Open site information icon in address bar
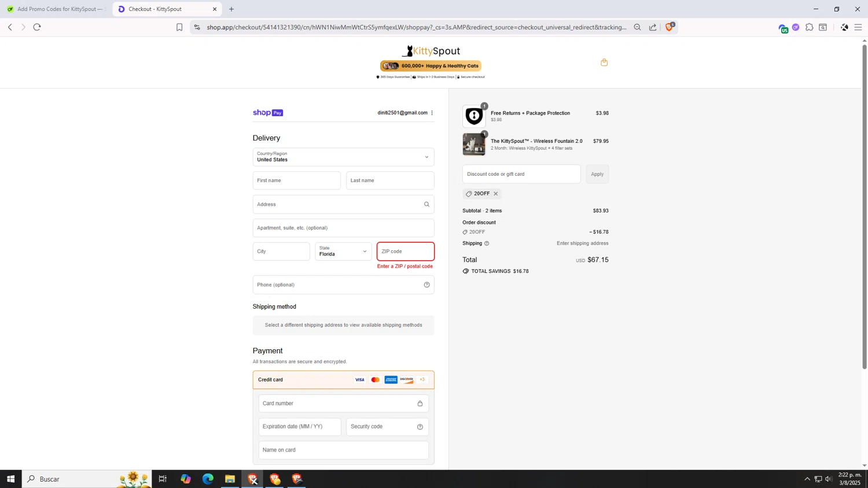 (197, 27)
